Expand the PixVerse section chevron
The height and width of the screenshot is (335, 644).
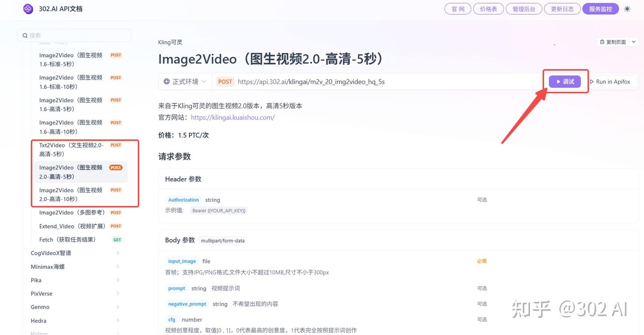tap(118, 293)
